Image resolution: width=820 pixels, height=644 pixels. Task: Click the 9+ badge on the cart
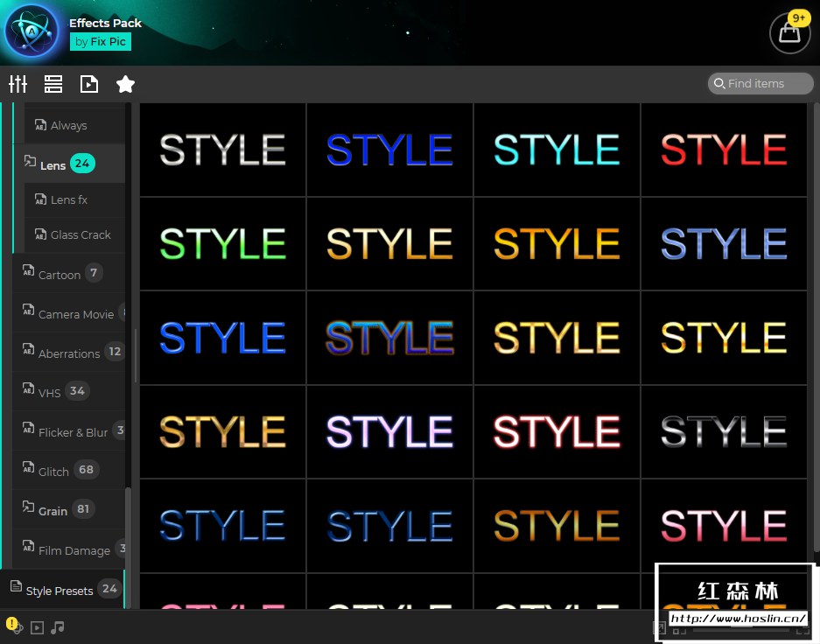coord(798,17)
